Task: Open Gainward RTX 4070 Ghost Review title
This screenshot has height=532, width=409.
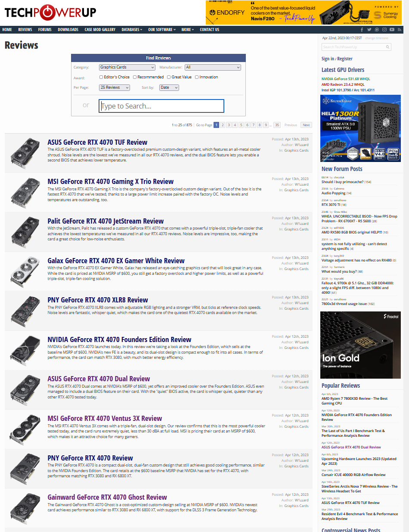Action: tap(107, 497)
